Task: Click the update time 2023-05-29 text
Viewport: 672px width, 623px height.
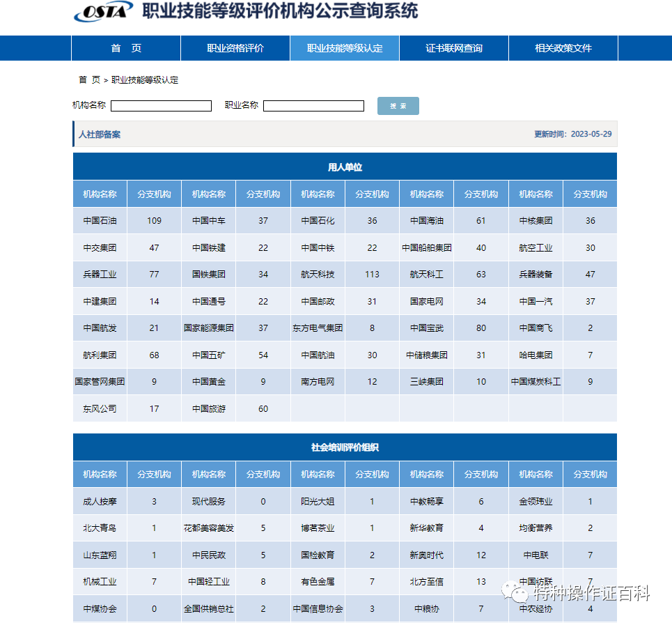Action: 573,134
